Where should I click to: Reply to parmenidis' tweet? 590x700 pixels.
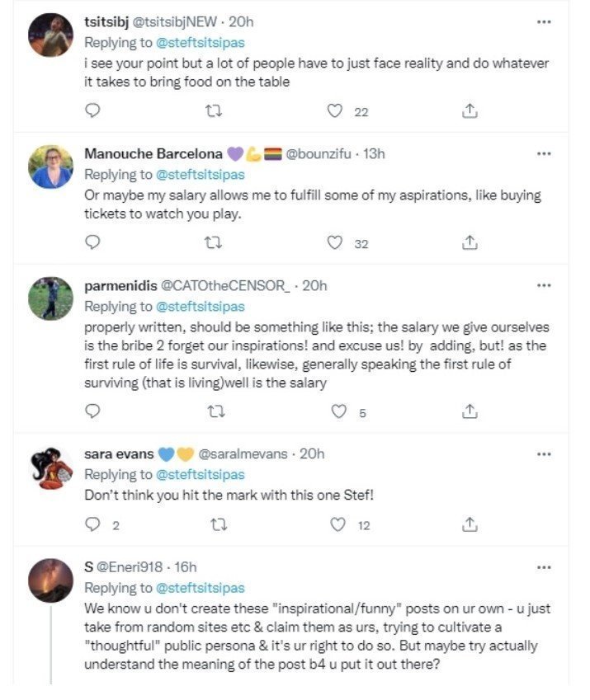92,411
